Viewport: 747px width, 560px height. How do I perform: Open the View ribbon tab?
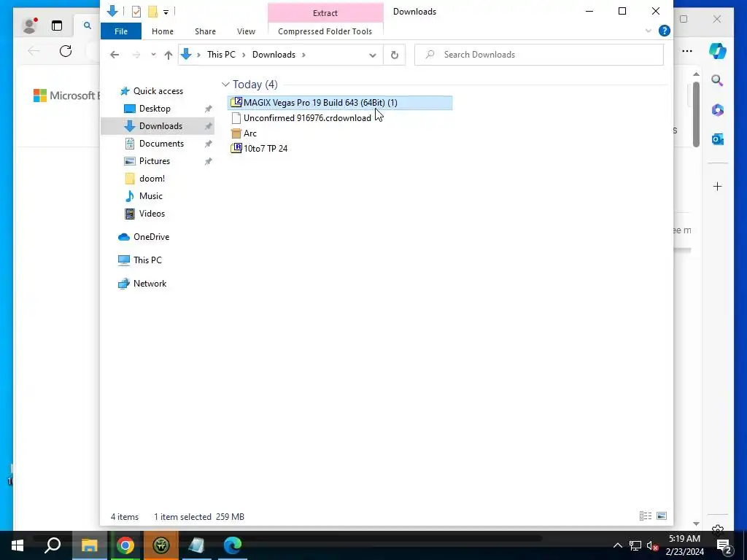(246, 31)
